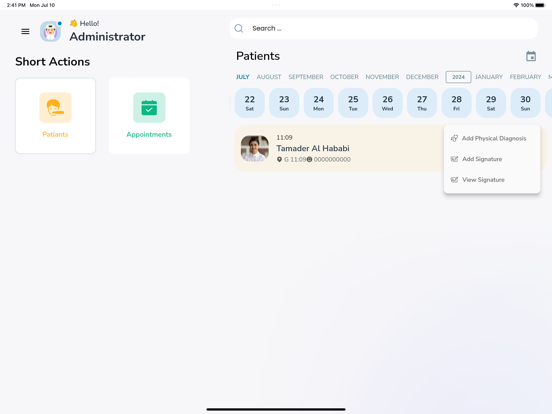Click the 11:09 appointment time
This screenshot has width=552, height=414.
[x=284, y=137]
